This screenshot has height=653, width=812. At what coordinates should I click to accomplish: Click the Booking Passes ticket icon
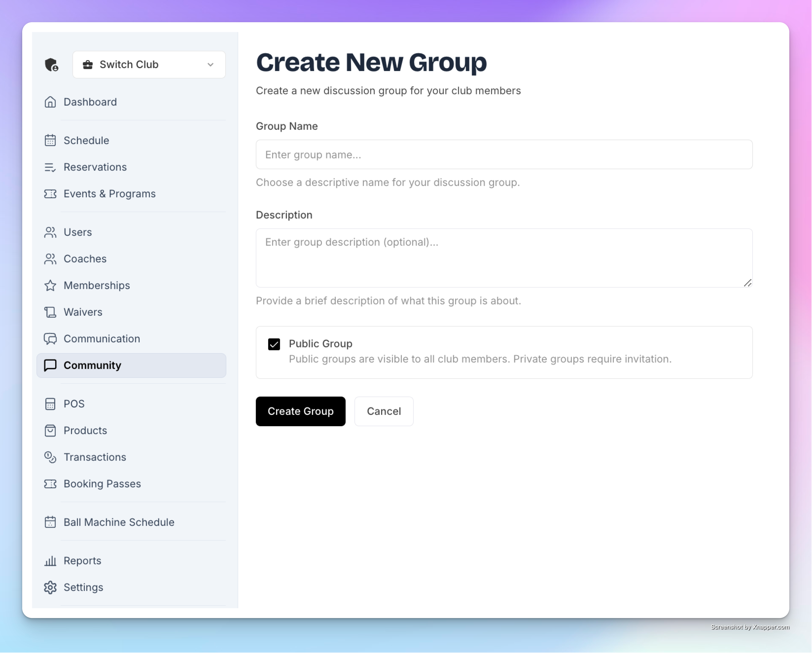click(50, 484)
